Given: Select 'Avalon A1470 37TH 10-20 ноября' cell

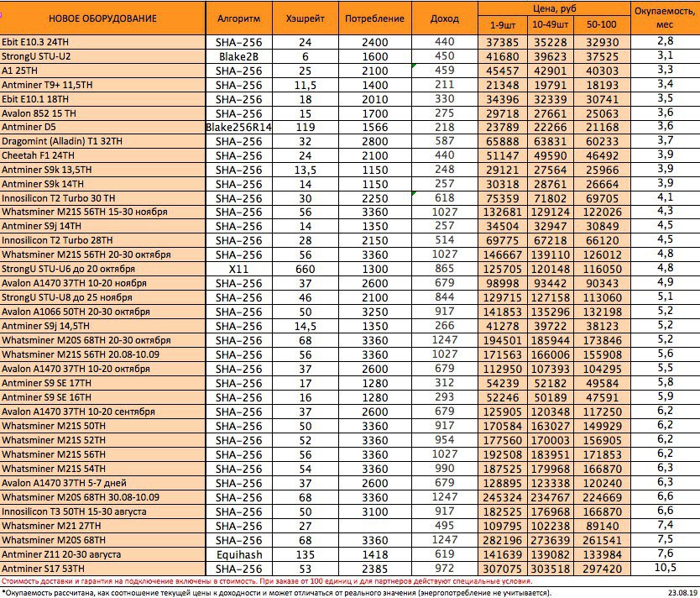Looking at the screenshot, I should point(102,283).
